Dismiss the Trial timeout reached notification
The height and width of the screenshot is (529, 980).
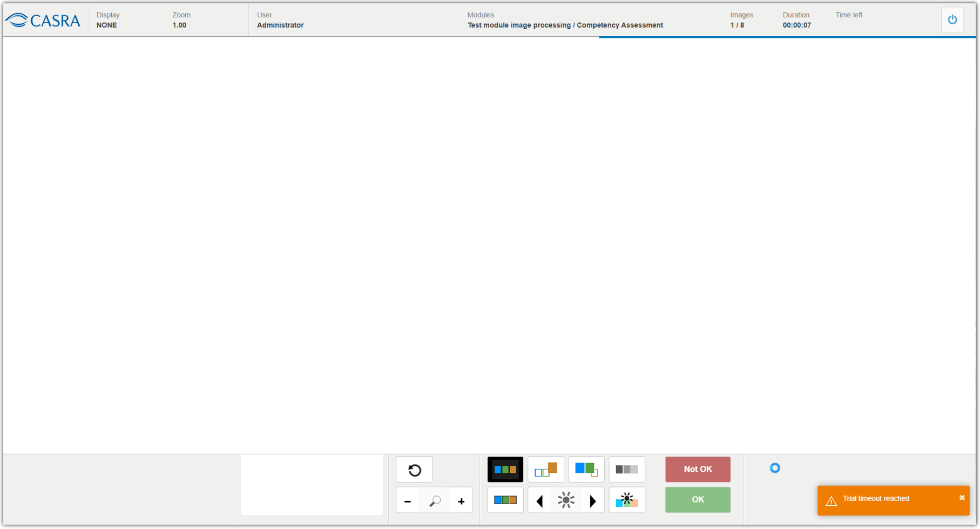(x=962, y=498)
